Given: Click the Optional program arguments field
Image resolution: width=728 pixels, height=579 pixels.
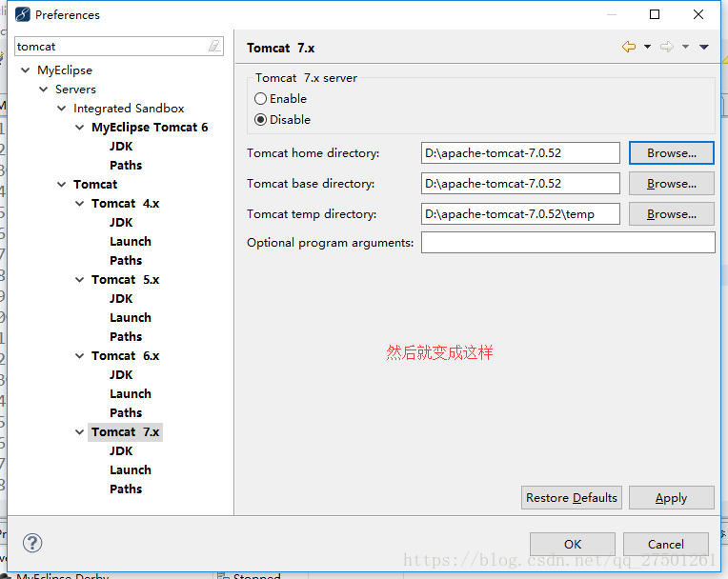Looking at the screenshot, I should (568, 243).
